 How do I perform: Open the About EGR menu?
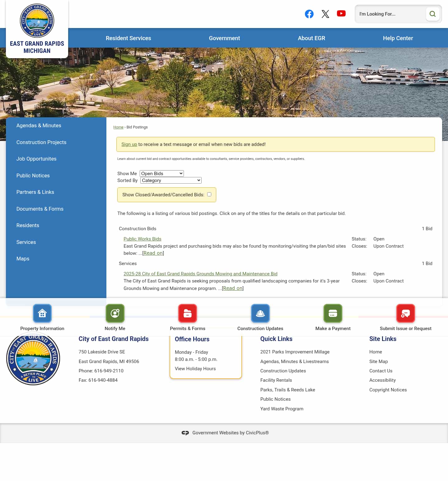(x=311, y=38)
